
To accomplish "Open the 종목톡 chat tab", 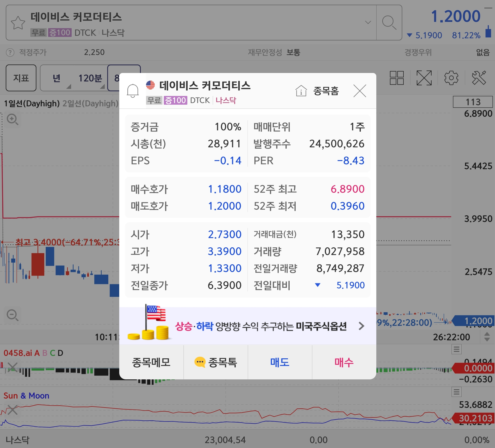I will tap(216, 362).
